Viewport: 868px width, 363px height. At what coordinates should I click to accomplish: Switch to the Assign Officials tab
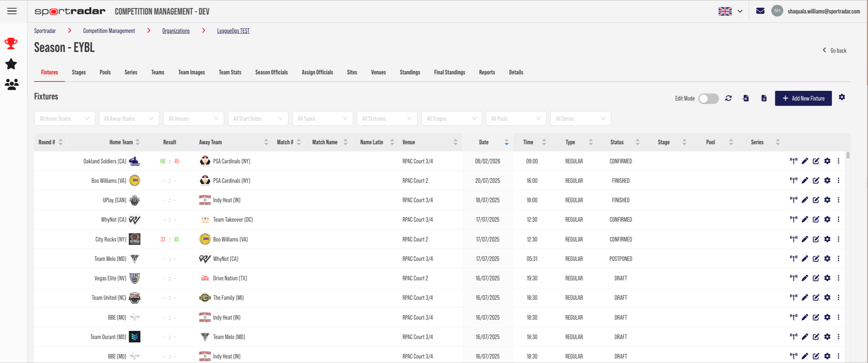[x=317, y=72]
